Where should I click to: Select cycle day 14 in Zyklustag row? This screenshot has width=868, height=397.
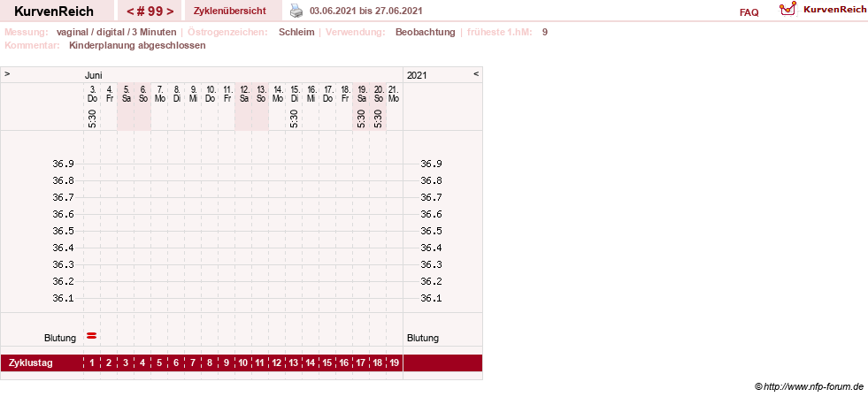point(311,363)
